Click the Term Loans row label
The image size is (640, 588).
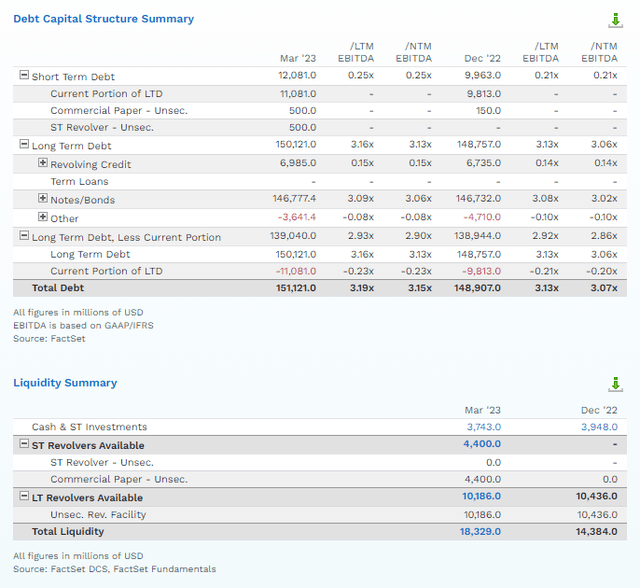pyautogui.click(x=79, y=182)
